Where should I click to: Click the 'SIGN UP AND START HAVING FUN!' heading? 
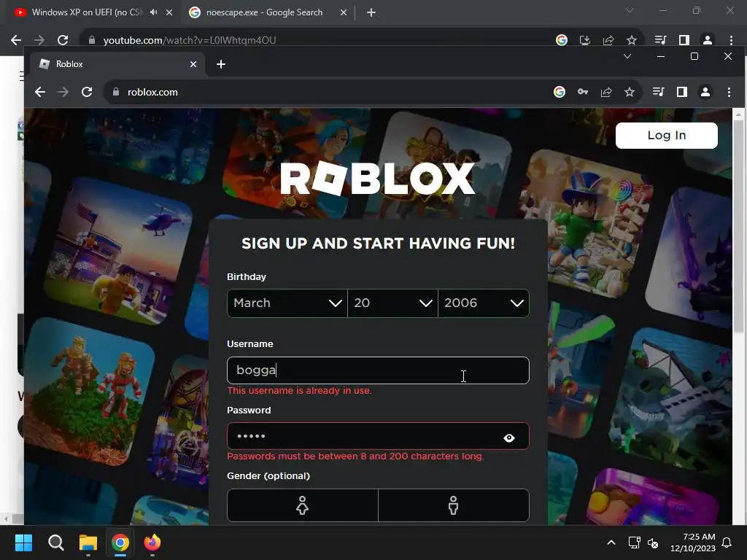tap(379, 244)
